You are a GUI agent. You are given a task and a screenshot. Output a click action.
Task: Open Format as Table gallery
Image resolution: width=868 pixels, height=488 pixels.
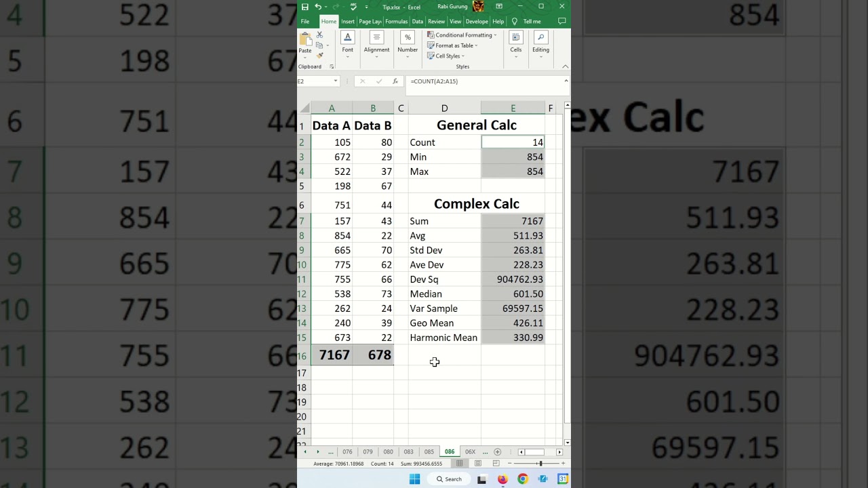tap(452, 45)
